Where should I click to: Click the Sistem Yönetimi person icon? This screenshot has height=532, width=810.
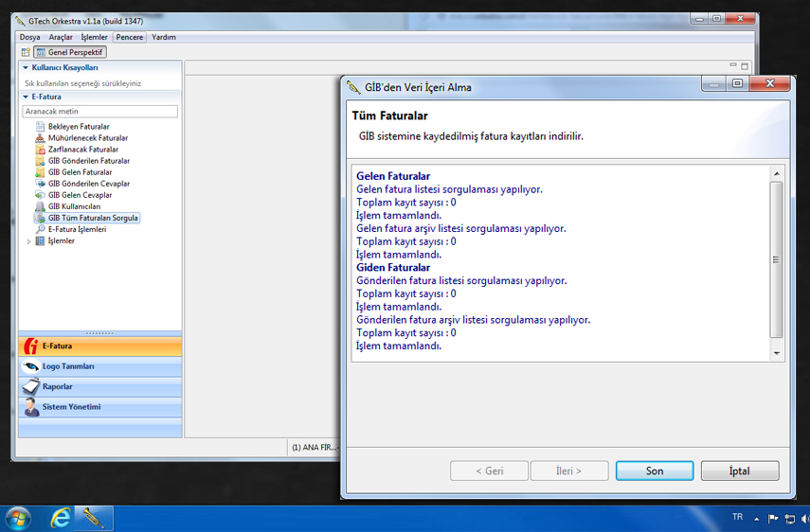[31, 407]
